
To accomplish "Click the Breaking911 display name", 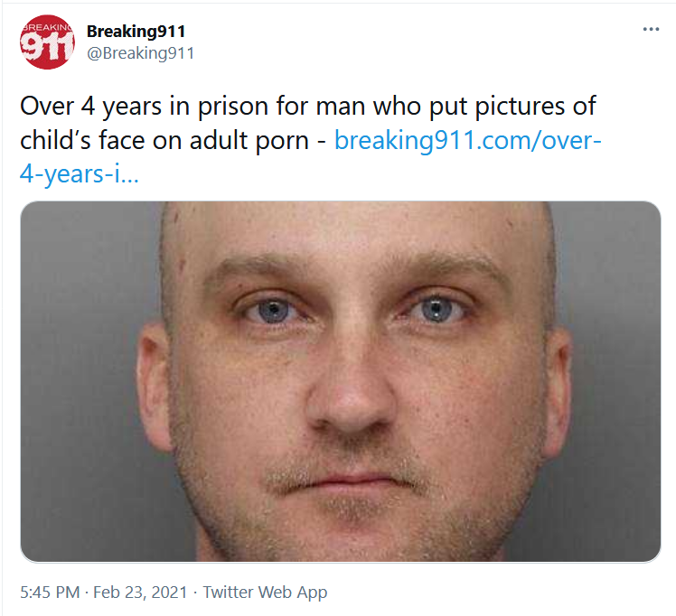I will 136,31.
